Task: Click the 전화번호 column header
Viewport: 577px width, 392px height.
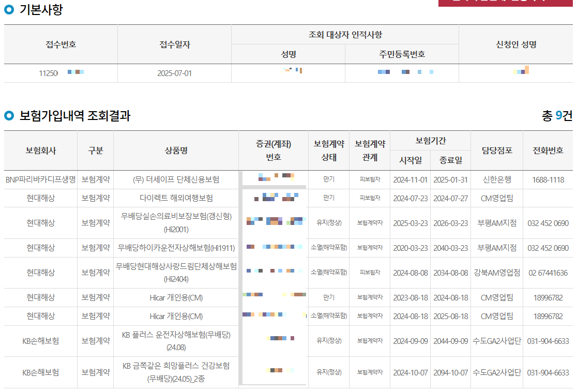Action: coord(548,150)
